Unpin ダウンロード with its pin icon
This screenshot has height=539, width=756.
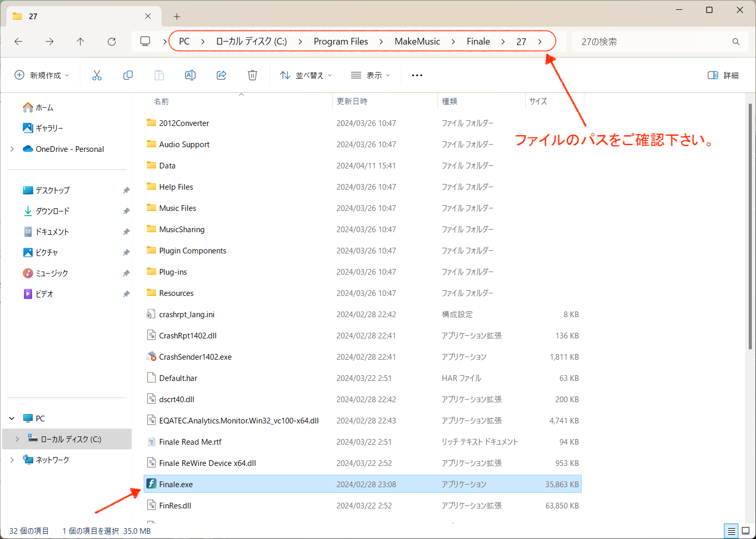[x=126, y=211]
